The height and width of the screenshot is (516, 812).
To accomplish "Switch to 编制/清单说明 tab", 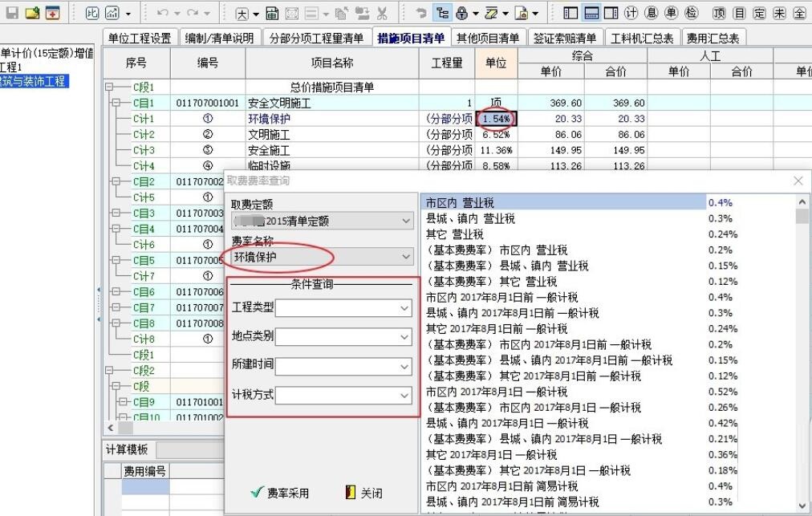I will click(x=220, y=38).
